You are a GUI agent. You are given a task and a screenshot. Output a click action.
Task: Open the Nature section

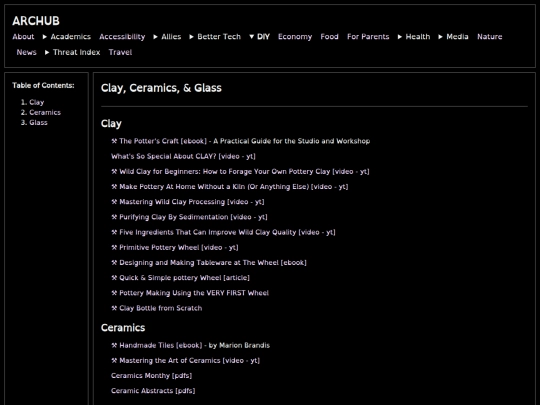click(x=489, y=37)
